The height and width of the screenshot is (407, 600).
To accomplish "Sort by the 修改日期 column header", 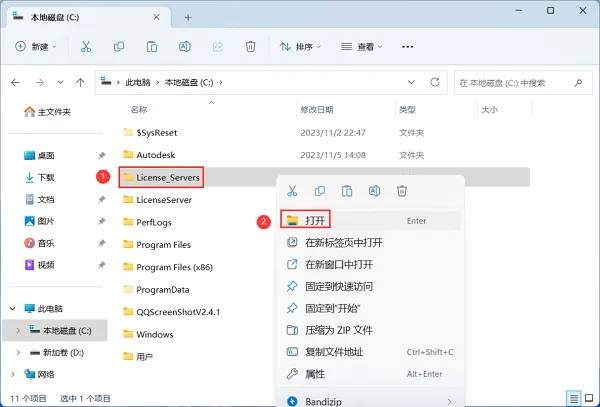I will pos(317,110).
